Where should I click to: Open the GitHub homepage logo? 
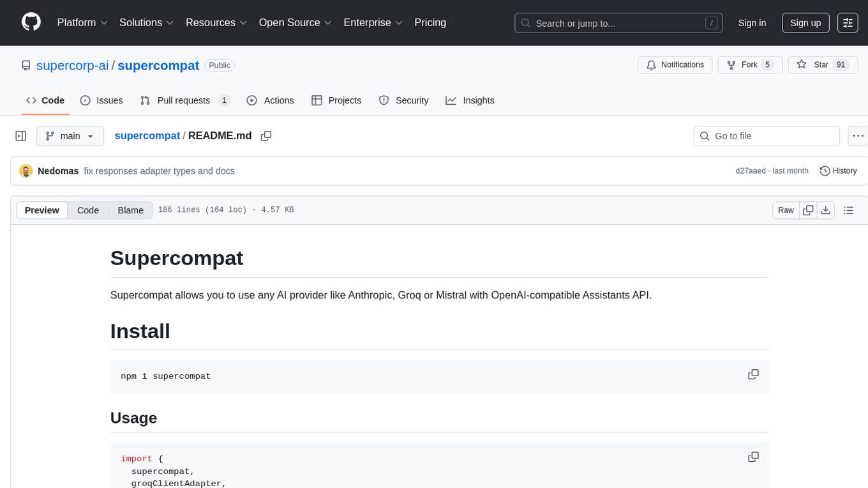(31, 22)
